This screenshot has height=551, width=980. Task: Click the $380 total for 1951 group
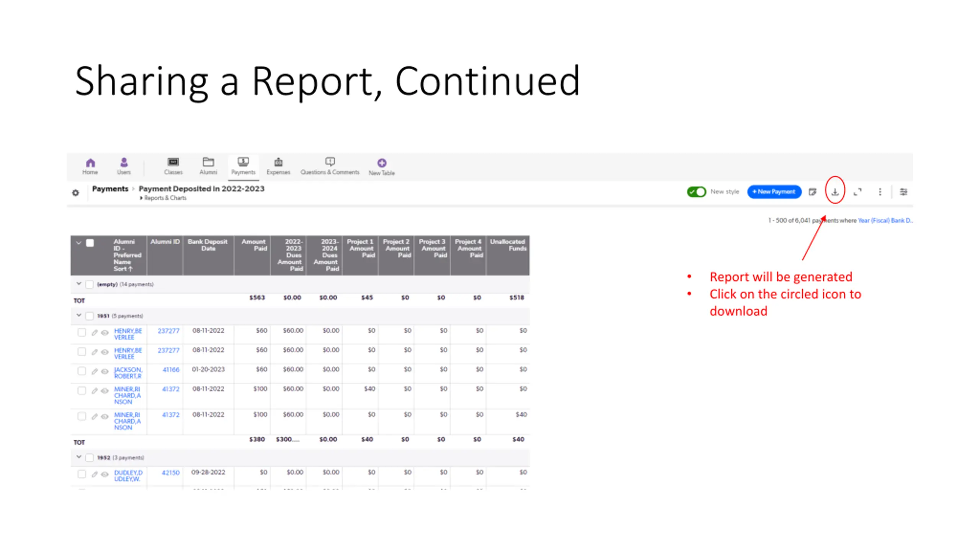pyautogui.click(x=257, y=439)
